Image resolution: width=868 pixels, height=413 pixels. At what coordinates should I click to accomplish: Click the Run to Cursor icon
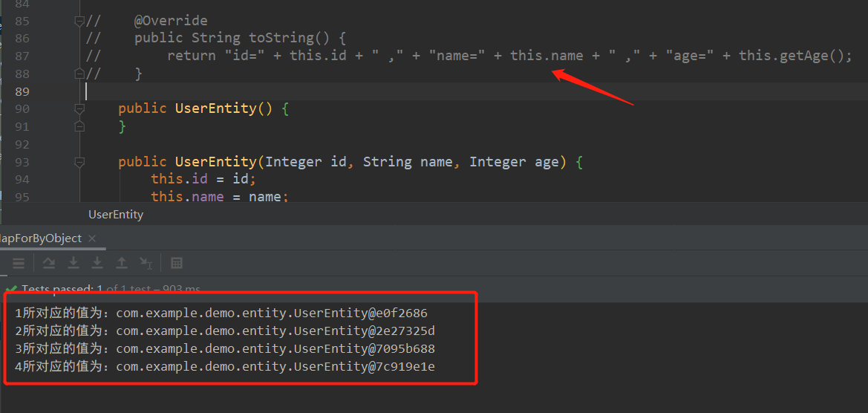tap(146, 263)
